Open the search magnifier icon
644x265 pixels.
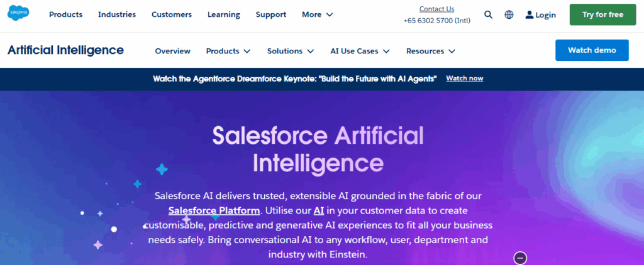click(489, 14)
